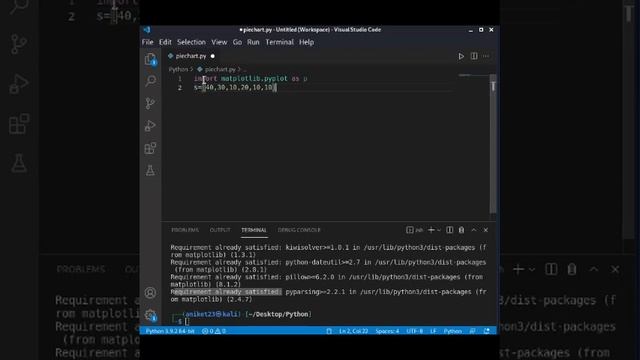Click errors and warnings count in status bar
The height and width of the screenshot is (360, 640).
click(x=214, y=331)
